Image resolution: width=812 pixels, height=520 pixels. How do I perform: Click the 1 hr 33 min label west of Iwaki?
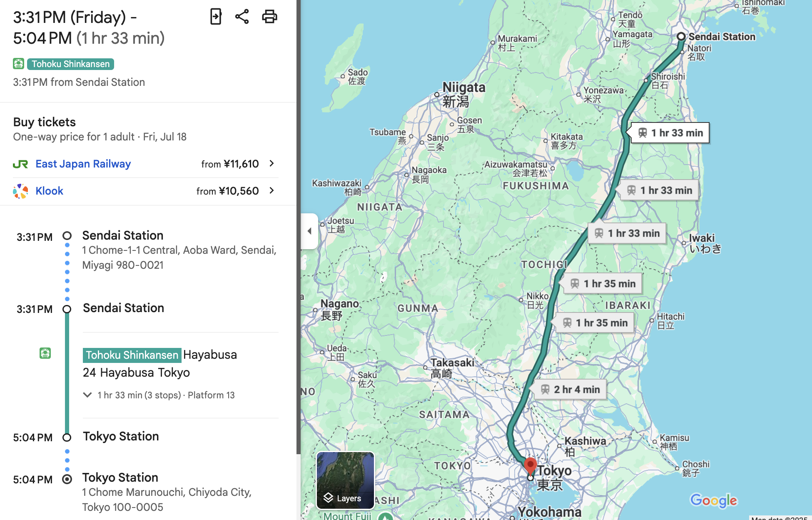627,233
